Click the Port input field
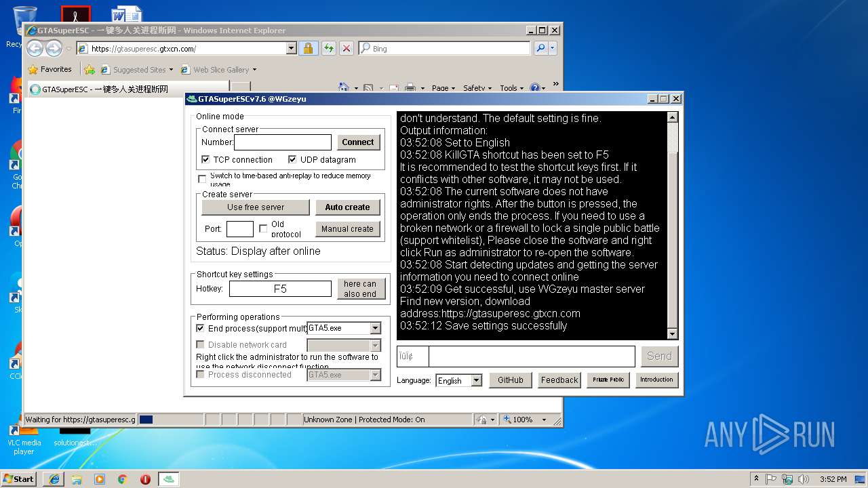The height and width of the screenshot is (488, 868). point(239,229)
